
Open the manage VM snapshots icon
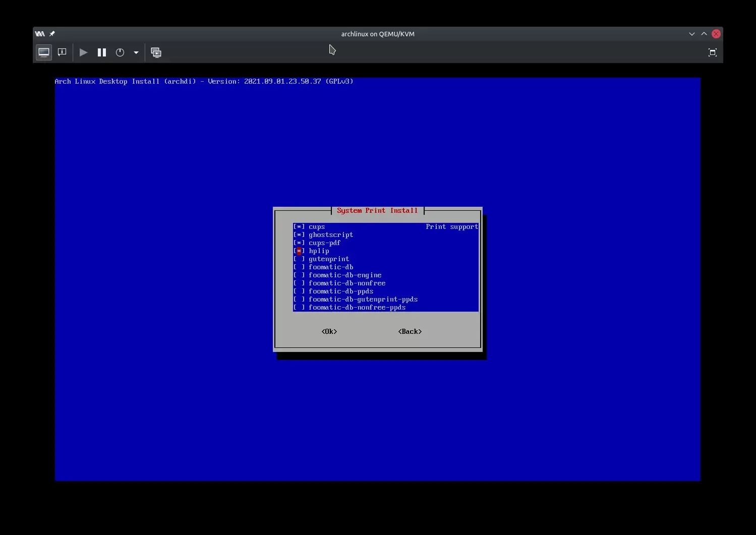(156, 52)
